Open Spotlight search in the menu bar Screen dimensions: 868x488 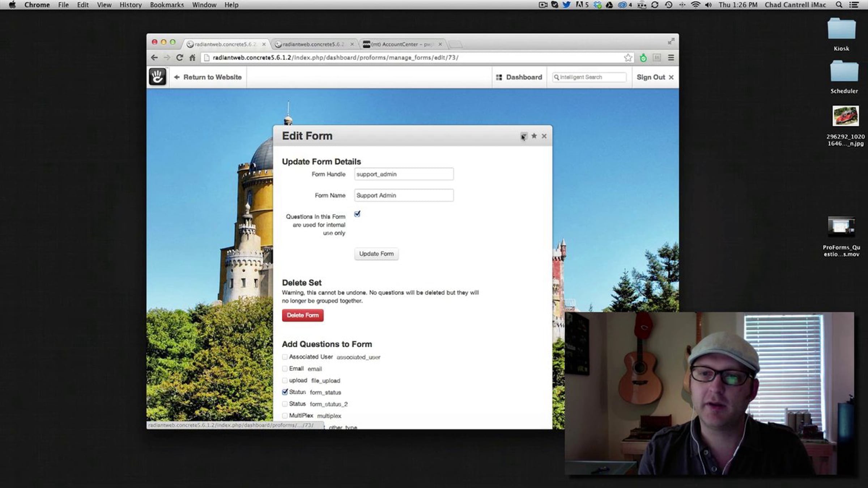pos(839,5)
